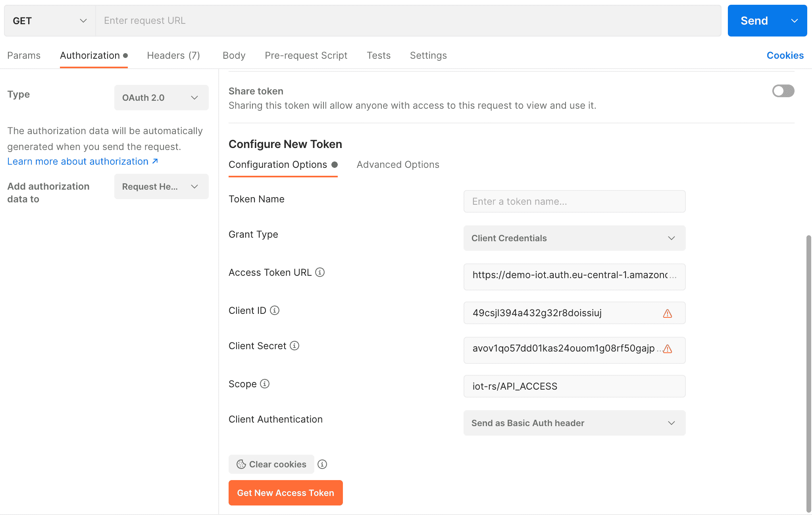Open the Add authorization data to dropdown
Image resolution: width=812 pixels, height=515 pixels.
161,186
